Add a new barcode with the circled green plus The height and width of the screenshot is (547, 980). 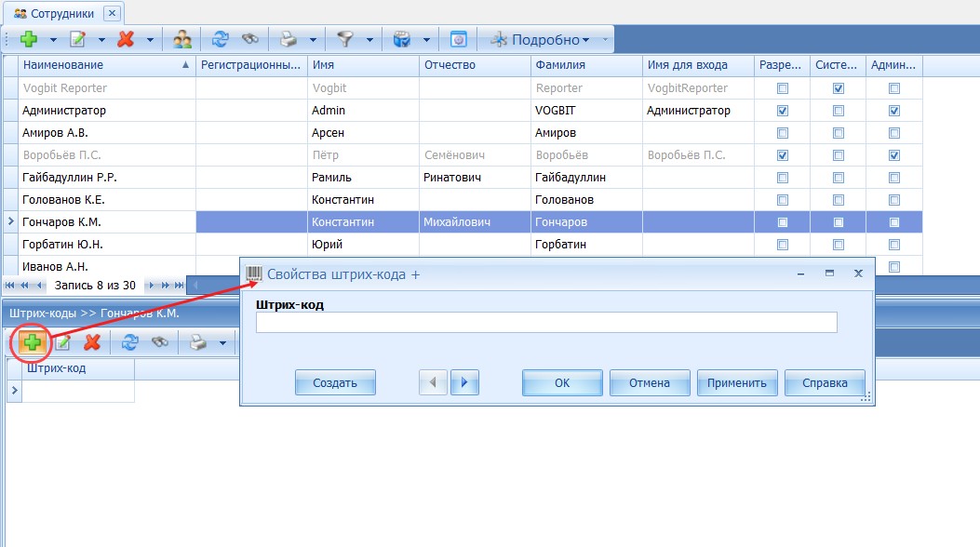tap(33, 343)
